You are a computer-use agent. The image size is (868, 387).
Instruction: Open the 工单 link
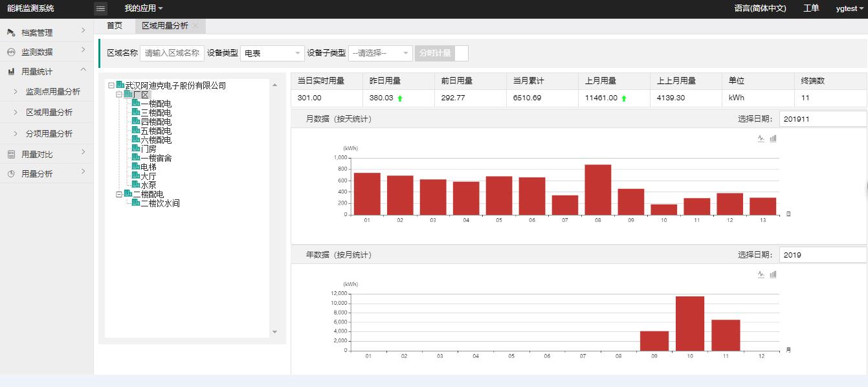click(x=811, y=8)
